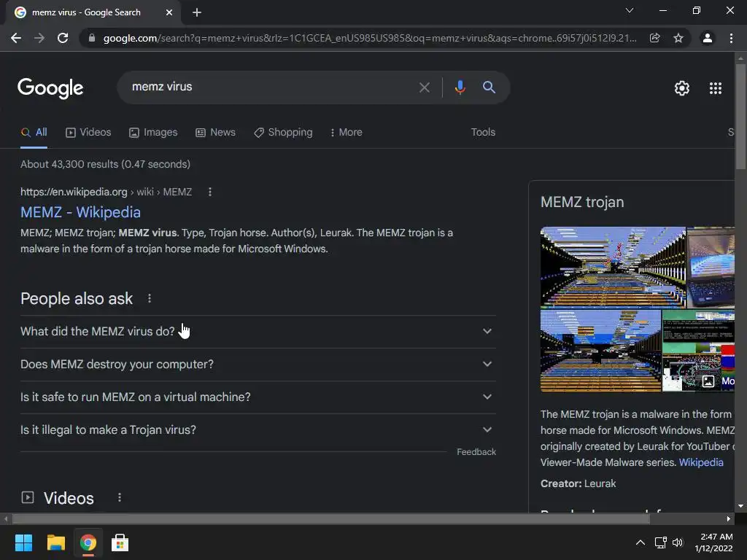Open Wikipedia link in knowledge panel
Screen dimensions: 747x560
point(701,462)
